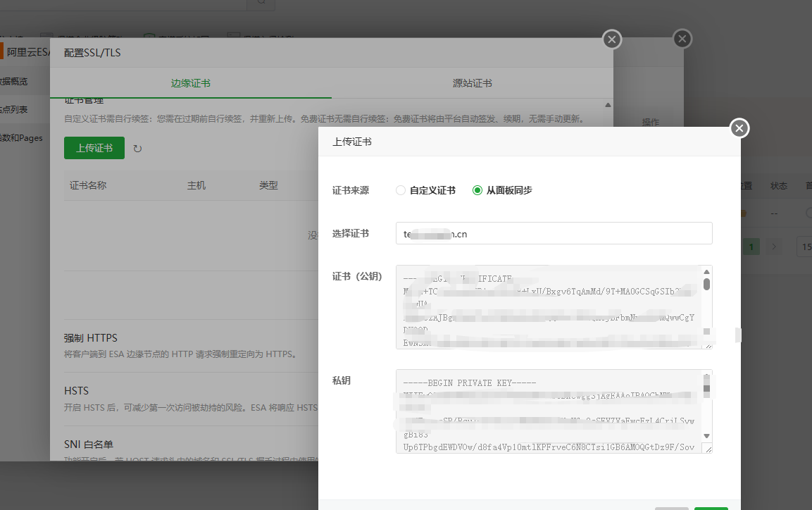Click inside the 证书(公钥) text area

pos(549,306)
